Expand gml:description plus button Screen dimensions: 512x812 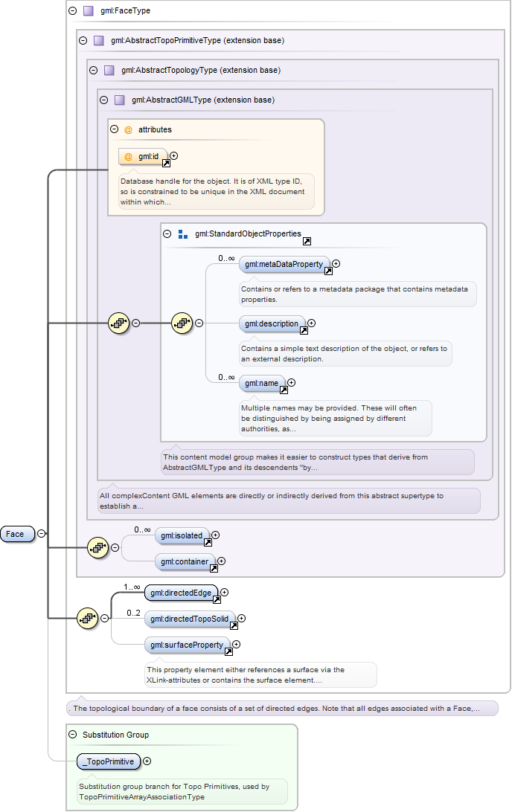pyautogui.click(x=312, y=323)
